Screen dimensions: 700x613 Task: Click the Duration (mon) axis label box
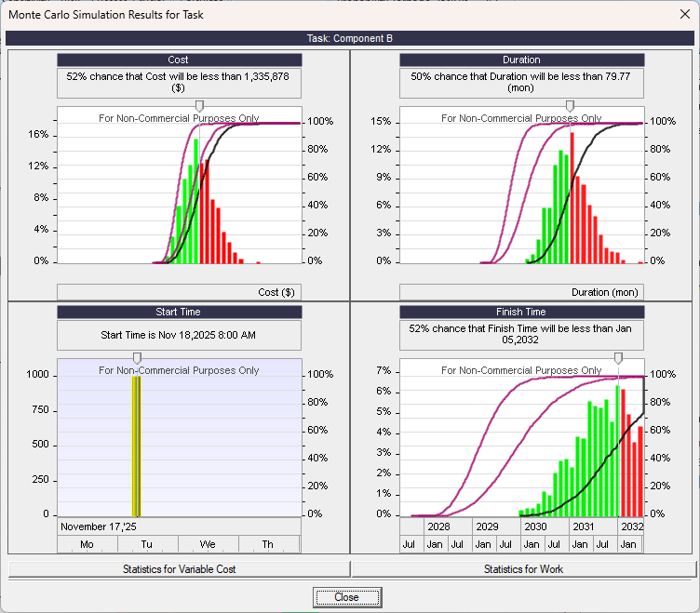click(x=521, y=292)
